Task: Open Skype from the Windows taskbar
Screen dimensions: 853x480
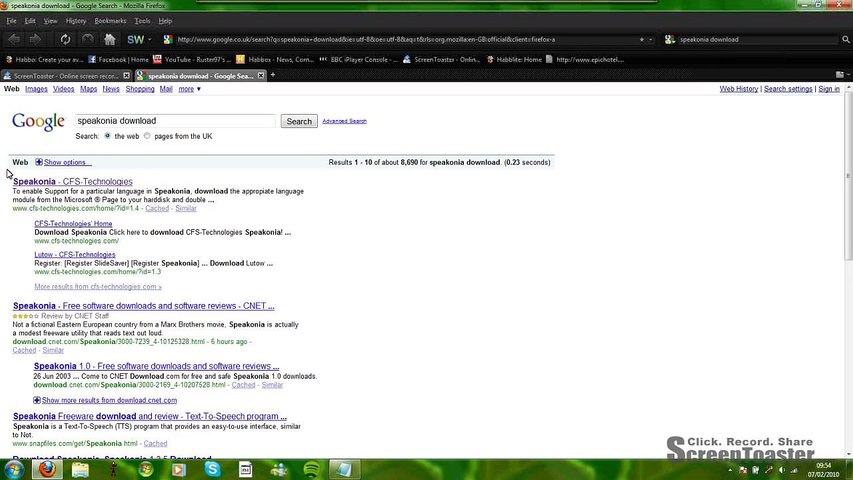Action: tap(213, 469)
